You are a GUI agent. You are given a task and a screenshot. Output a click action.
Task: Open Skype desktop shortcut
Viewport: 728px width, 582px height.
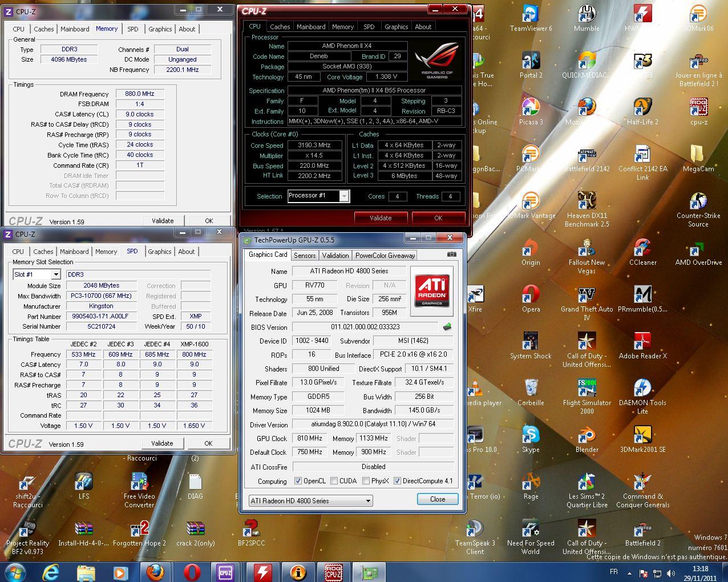click(531, 440)
